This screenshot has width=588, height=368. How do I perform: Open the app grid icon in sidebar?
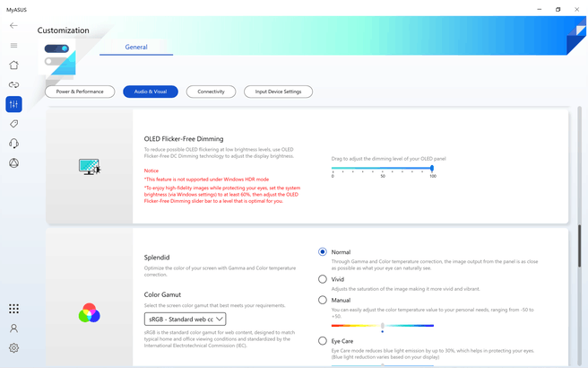(x=13, y=309)
